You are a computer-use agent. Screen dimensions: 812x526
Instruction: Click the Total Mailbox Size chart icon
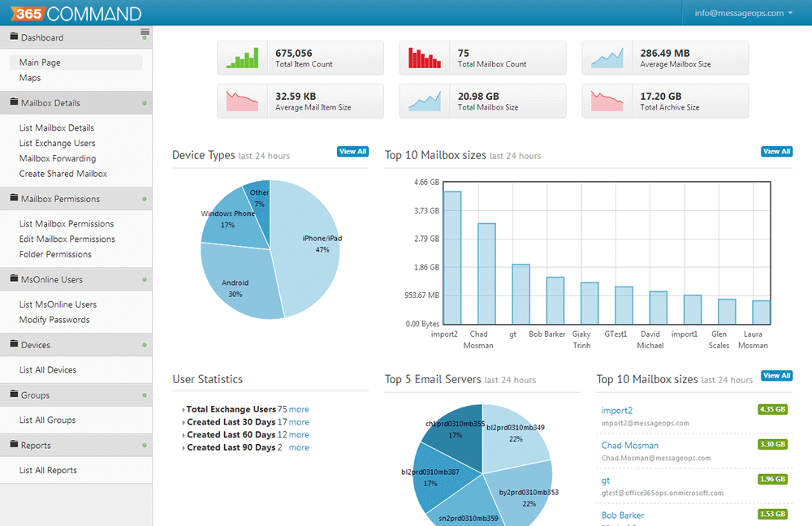click(425, 101)
